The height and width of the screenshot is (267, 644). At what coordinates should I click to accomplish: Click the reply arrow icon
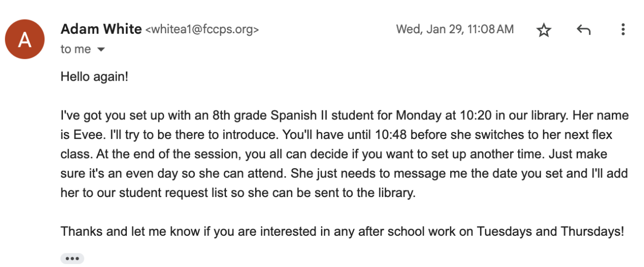583,30
